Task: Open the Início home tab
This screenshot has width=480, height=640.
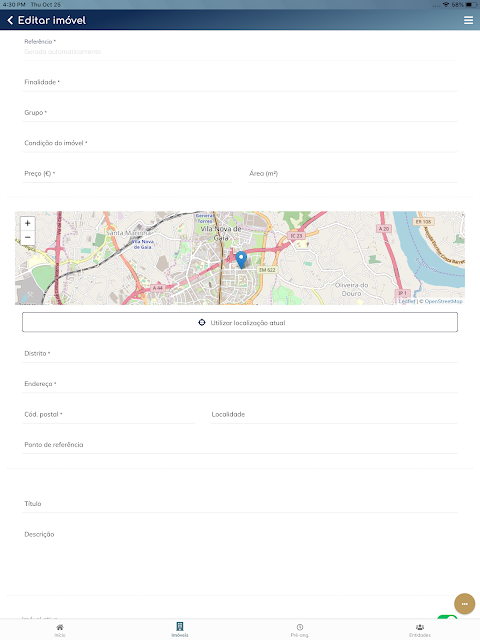Action: click(60, 630)
